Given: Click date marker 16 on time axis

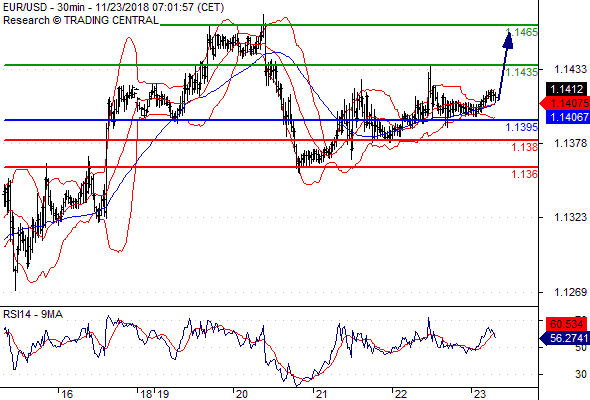Looking at the screenshot, I should pos(67,394).
